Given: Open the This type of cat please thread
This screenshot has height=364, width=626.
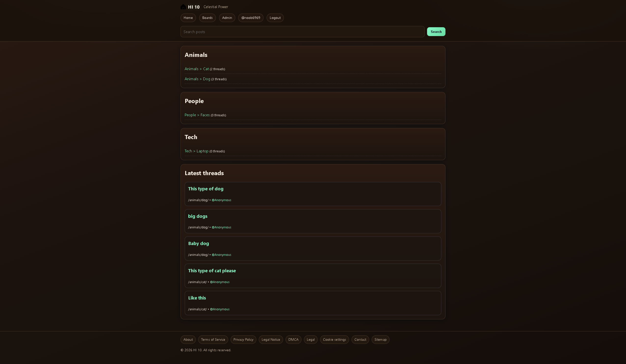Looking at the screenshot, I should (x=212, y=271).
